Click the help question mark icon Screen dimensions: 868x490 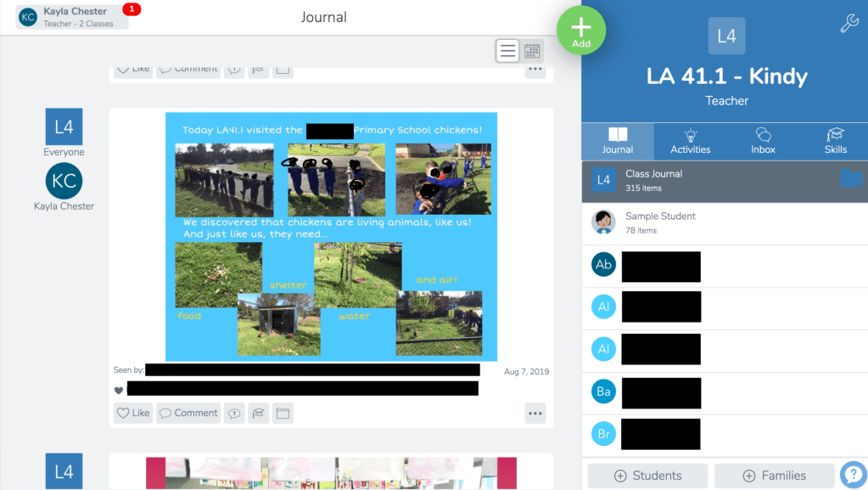[853, 475]
